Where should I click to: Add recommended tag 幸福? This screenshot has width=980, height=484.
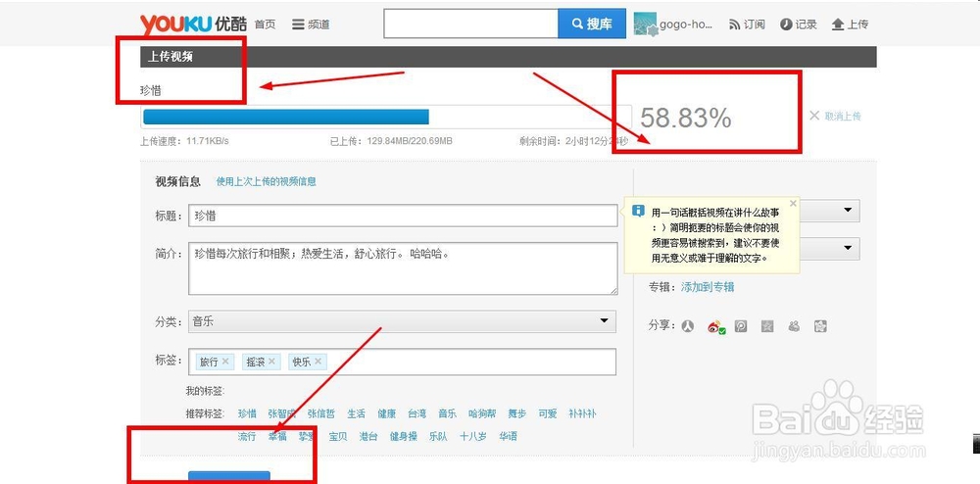click(277, 437)
